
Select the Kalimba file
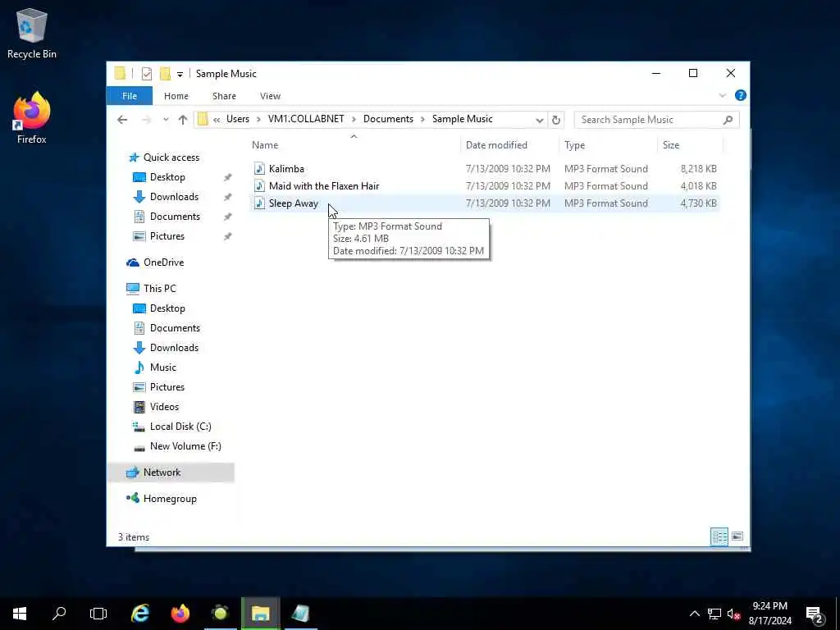[x=484, y=169]
